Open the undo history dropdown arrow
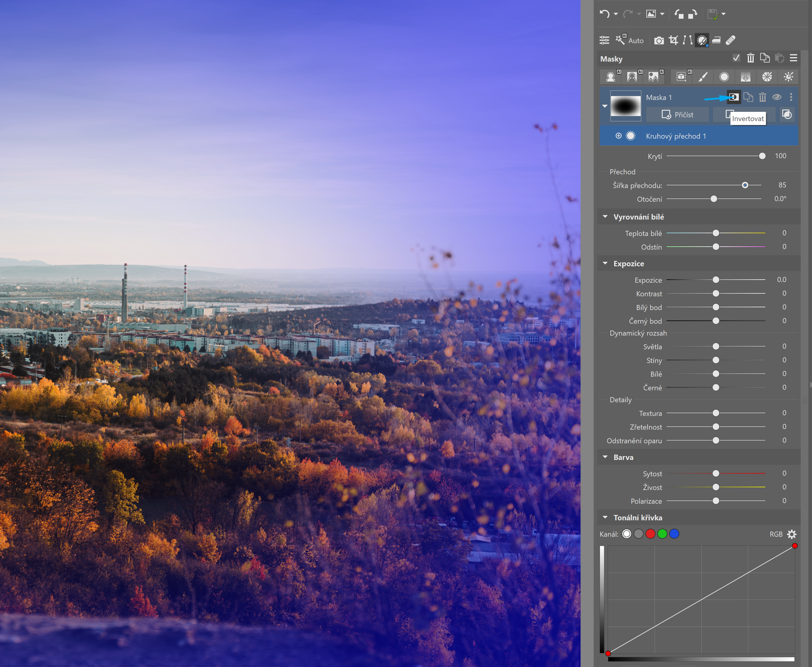The width and height of the screenshot is (812, 667). click(616, 14)
